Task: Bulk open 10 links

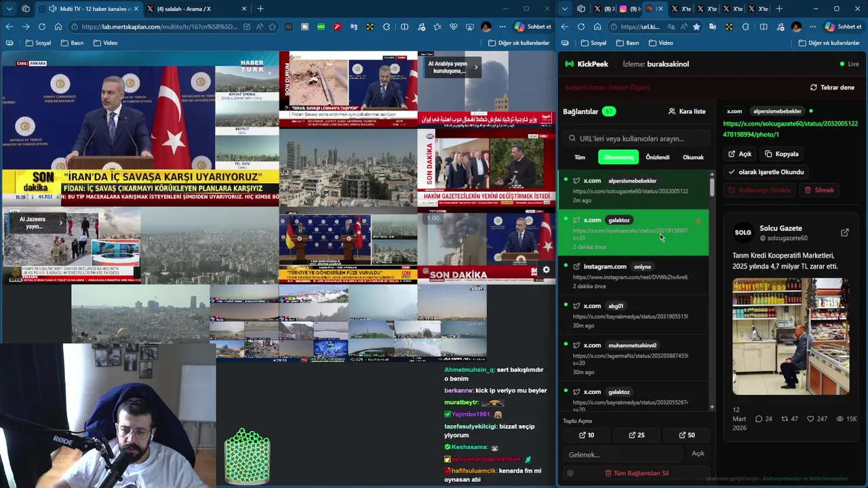Action: point(587,435)
